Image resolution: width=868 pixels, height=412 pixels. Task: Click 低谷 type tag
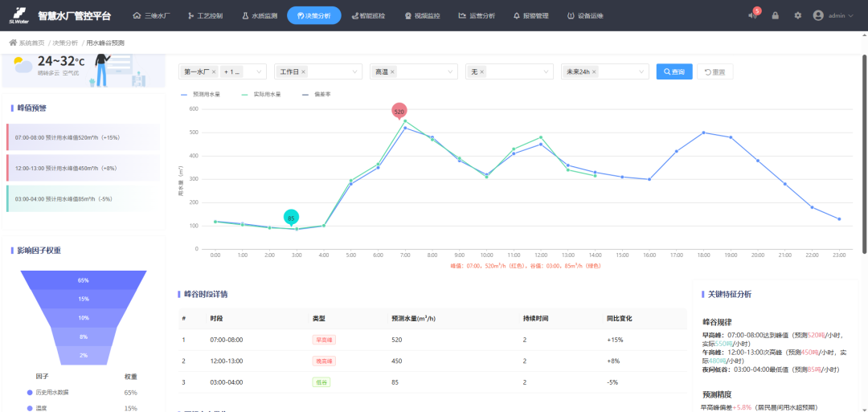(x=321, y=382)
